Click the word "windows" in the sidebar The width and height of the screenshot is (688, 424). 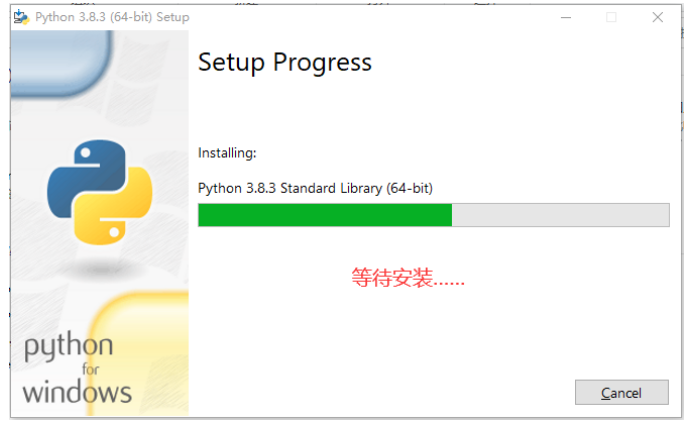pos(77,391)
